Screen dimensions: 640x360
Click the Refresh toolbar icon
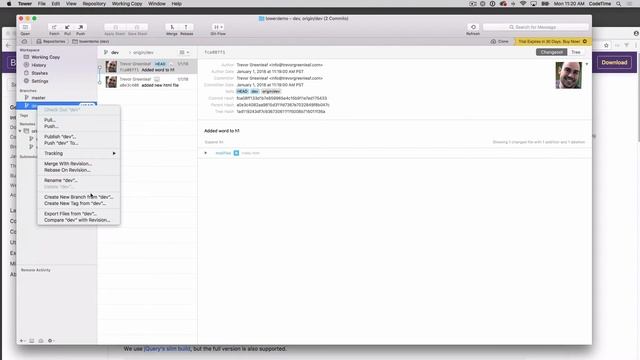click(473, 27)
